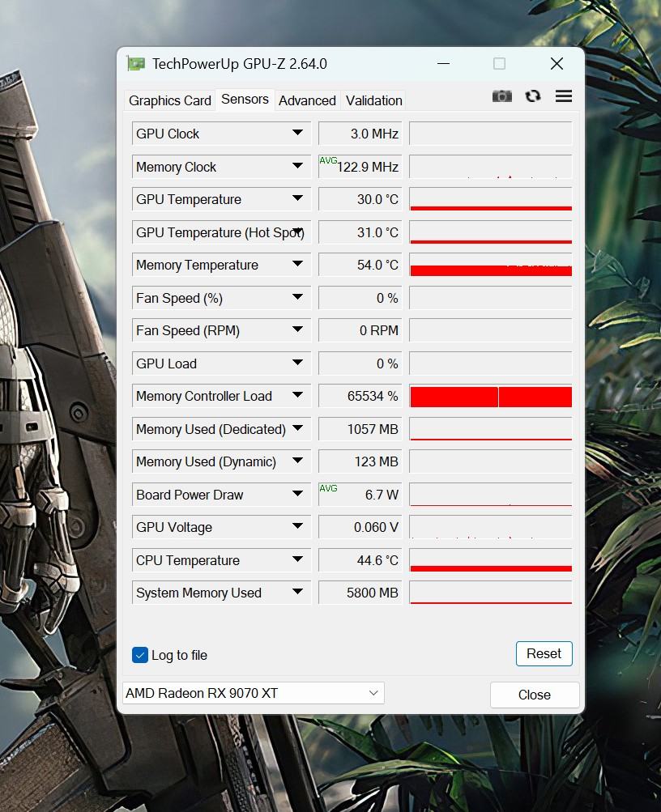Take a screenshot with the camera icon
The height and width of the screenshot is (812, 661).
(x=501, y=96)
